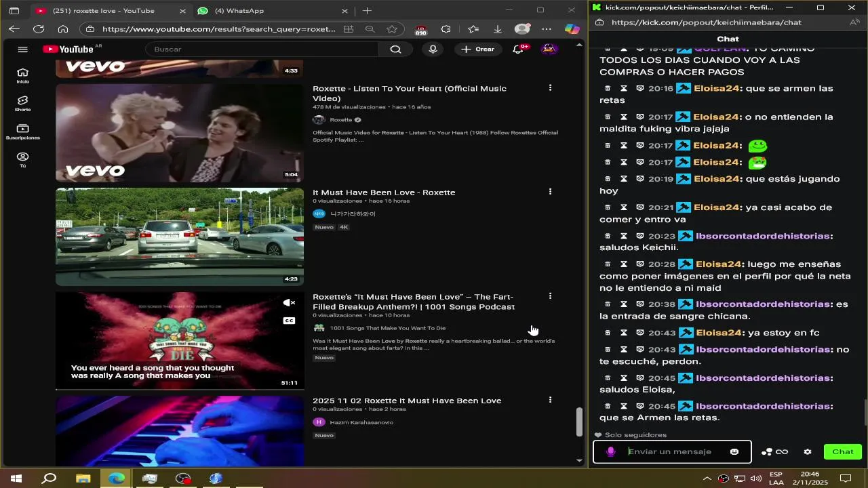The width and height of the screenshot is (868, 488).
Task: Reload the YouTube page
Action: click(39, 29)
